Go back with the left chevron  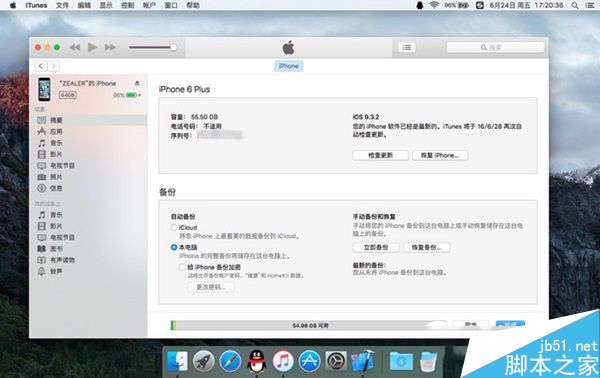(41, 66)
